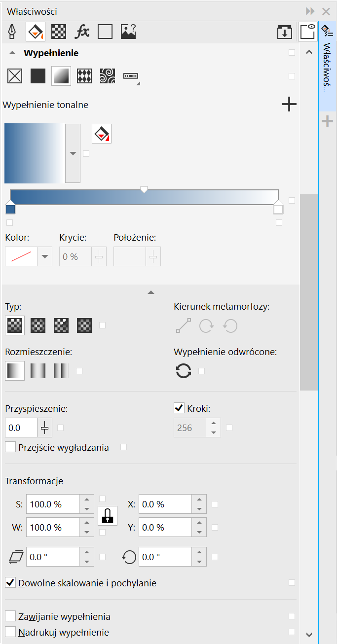Open the Kolor dropdown arrow

45,256
